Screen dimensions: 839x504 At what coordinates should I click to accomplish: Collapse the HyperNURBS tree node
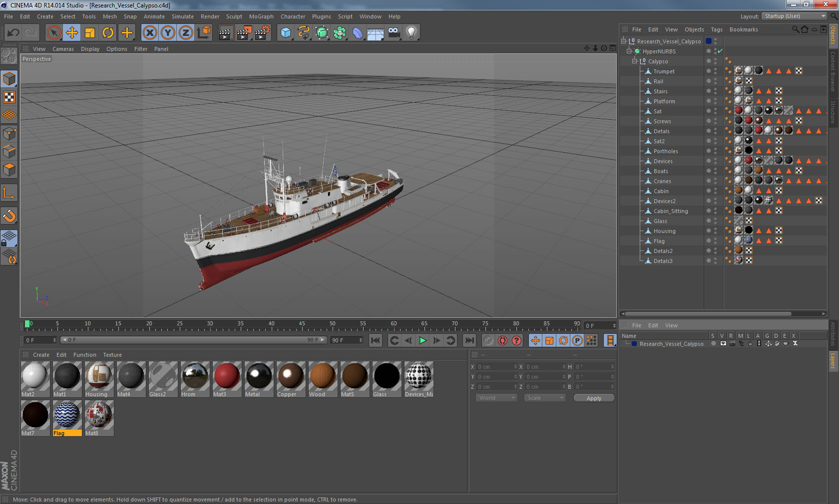pos(629,51)
